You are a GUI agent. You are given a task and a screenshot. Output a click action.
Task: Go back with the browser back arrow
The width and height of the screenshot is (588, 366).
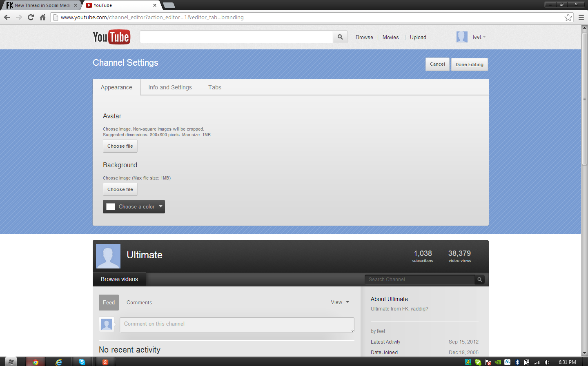coord(7,17)
